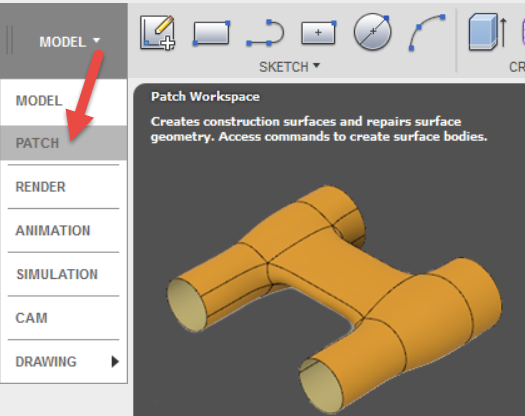
Task: Select the Rectangle sketch tool
Action: pyautogui.click(x=212, y=33)
